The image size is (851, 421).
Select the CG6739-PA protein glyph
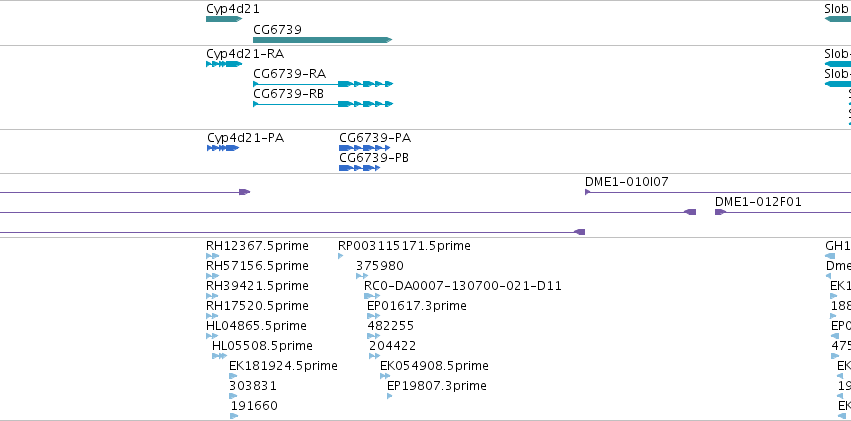(x=365, y=148)
